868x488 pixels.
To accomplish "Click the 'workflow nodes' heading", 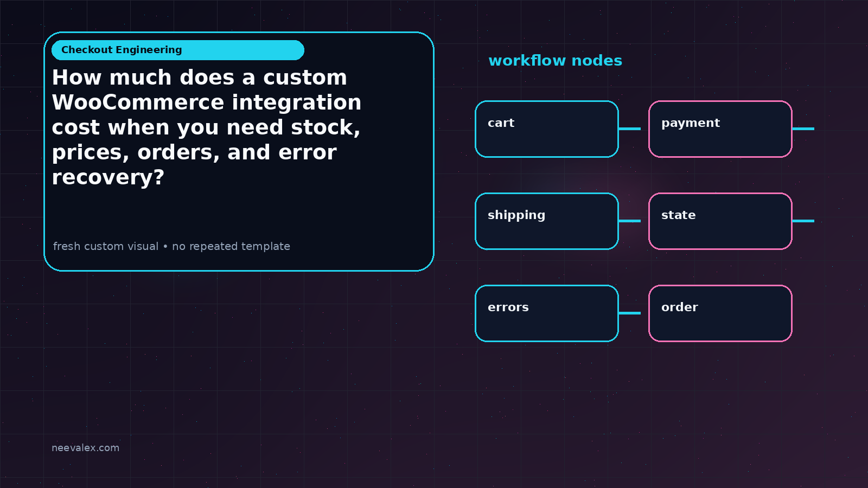I will 555,61.
